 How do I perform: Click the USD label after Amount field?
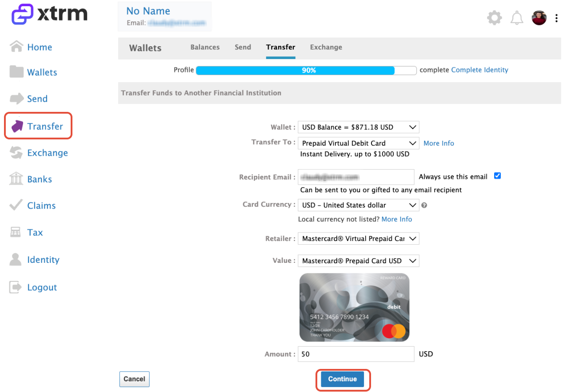coord(426,354)
